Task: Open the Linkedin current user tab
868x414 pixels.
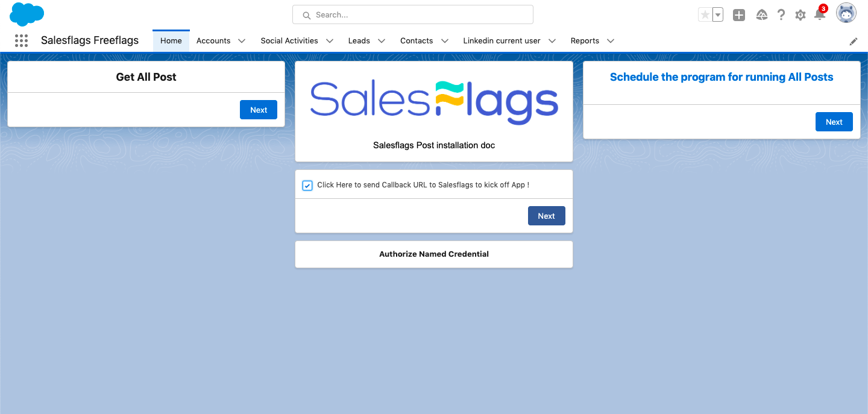Action: [x=502, y=41]
